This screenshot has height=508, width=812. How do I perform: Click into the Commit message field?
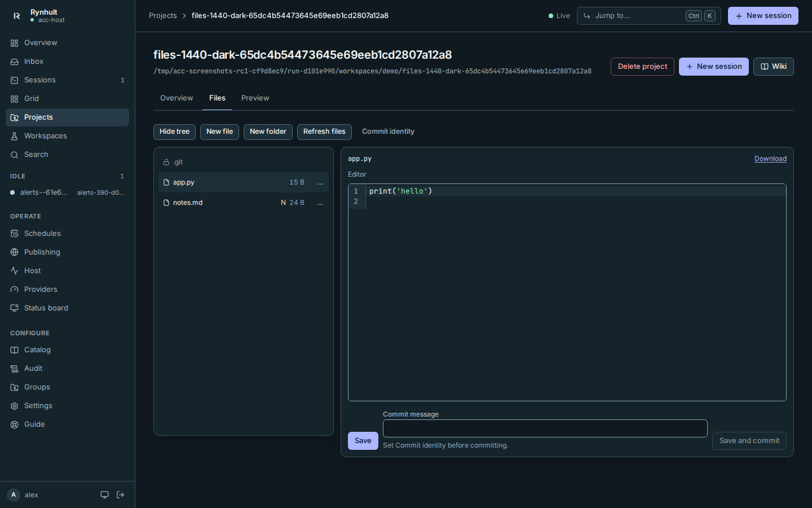click(x=545, y=428)
